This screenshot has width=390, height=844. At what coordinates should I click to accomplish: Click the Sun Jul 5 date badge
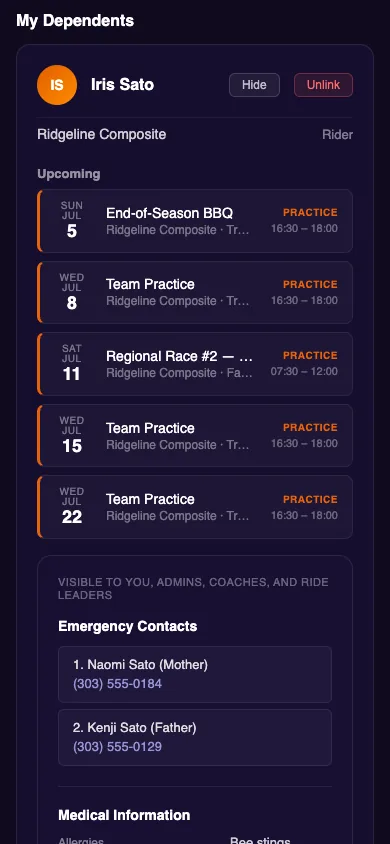tap(72, 221)
